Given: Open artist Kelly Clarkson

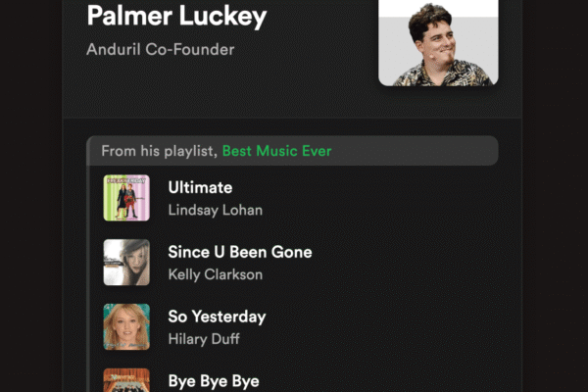Looking at the screenshot, I should point(216,274).
